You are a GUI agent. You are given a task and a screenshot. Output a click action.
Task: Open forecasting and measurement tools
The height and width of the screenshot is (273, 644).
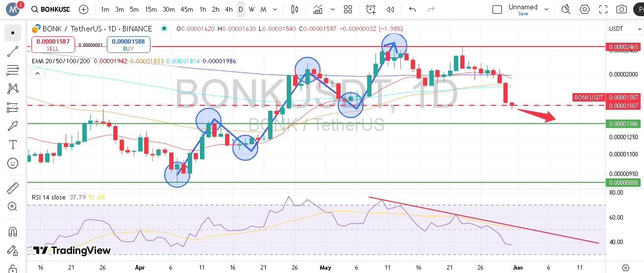[x=13, y=107]
